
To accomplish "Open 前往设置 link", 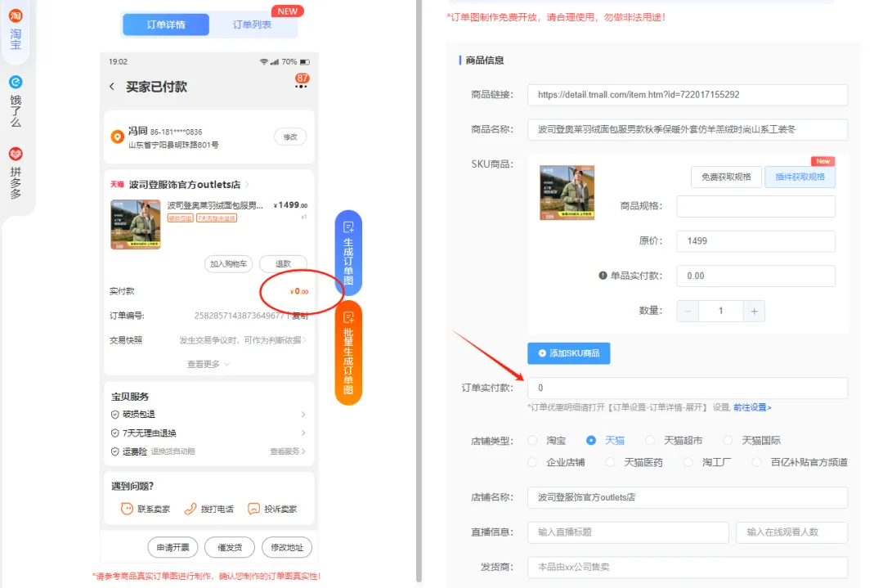I will coord(752,407).
